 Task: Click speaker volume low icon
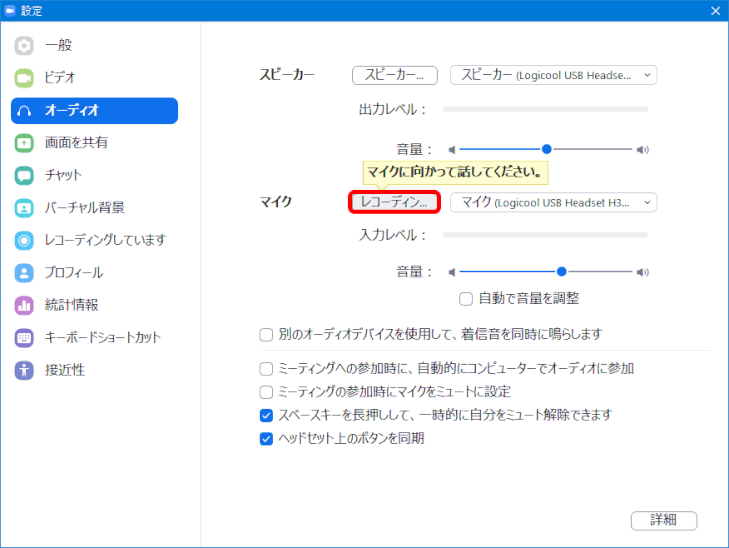point(451,150)
